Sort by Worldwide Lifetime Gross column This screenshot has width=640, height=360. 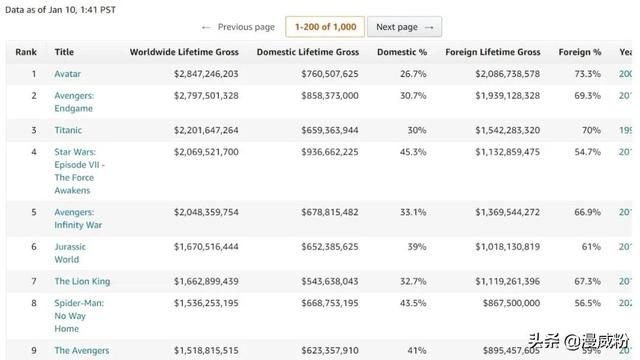184,52
